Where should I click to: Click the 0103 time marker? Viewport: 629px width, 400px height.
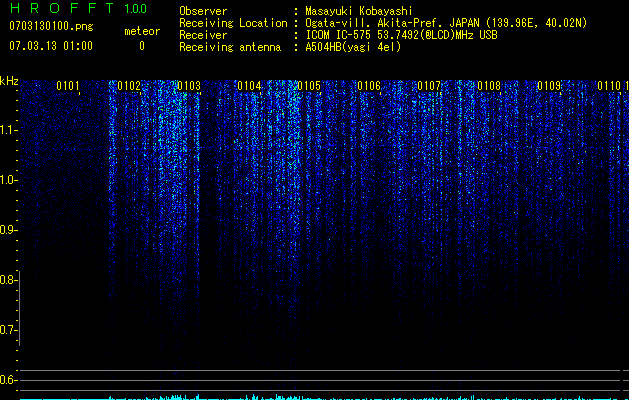tap(189, 86)
